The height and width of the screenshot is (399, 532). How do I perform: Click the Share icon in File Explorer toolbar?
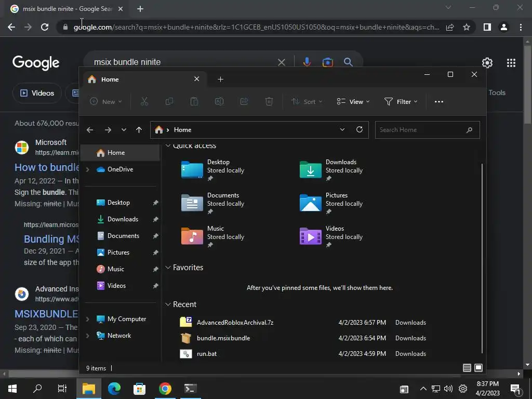pos(244,101)
